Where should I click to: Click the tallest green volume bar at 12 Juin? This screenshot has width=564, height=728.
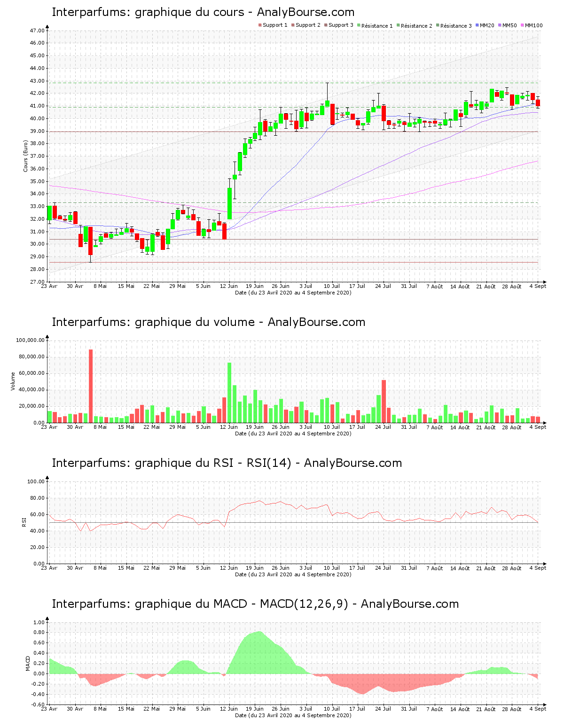click(229, 393)
